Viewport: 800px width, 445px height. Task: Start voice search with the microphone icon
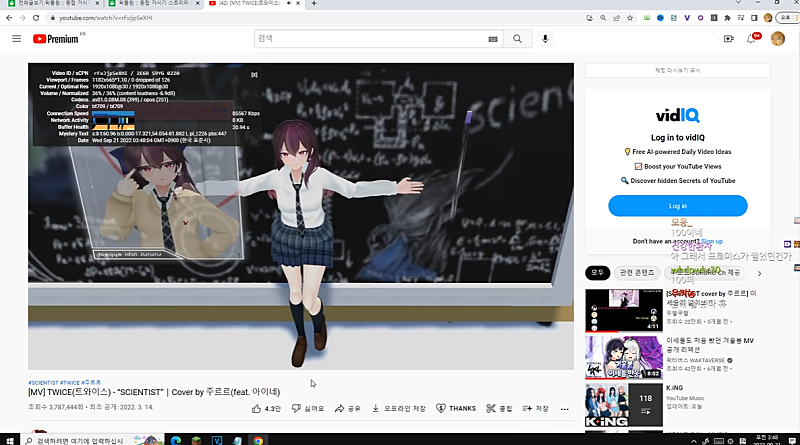(x=545, y=39)
